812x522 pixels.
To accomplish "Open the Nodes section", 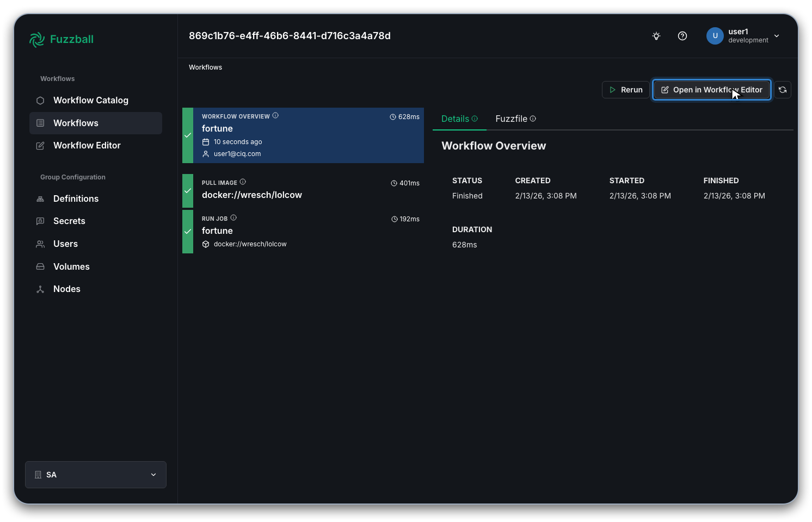I will (66, 289).
